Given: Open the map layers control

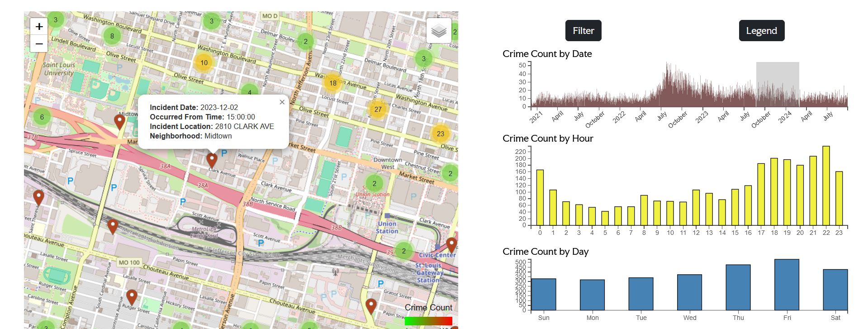Looking at the screenshot, I should click(x=438, y=31).
